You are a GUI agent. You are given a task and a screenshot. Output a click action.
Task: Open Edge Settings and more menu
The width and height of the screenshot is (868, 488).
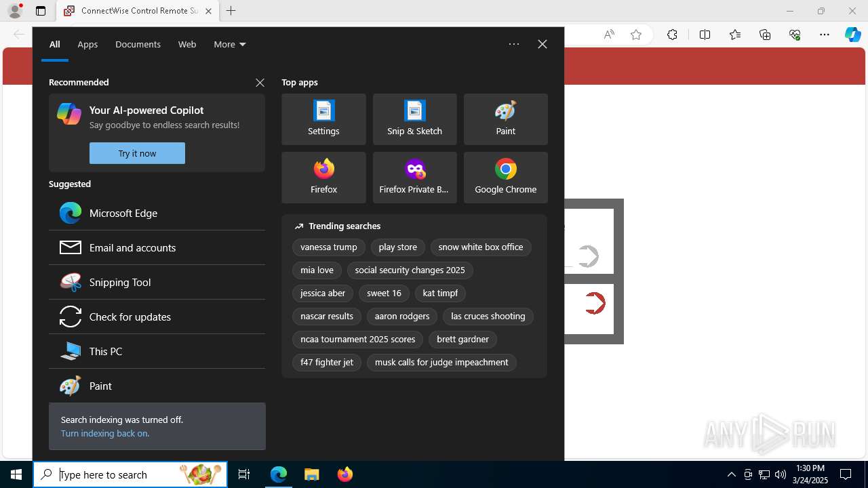(825, 35)
